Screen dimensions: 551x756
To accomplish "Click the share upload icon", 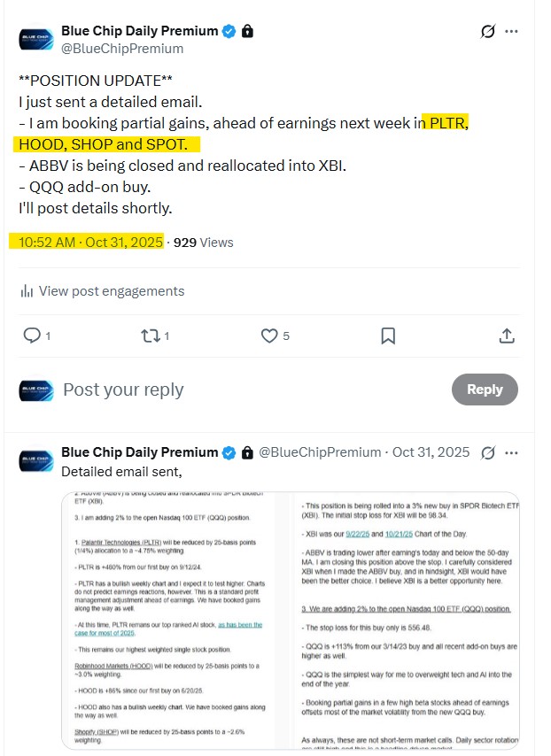I will (x=507, y=336).
